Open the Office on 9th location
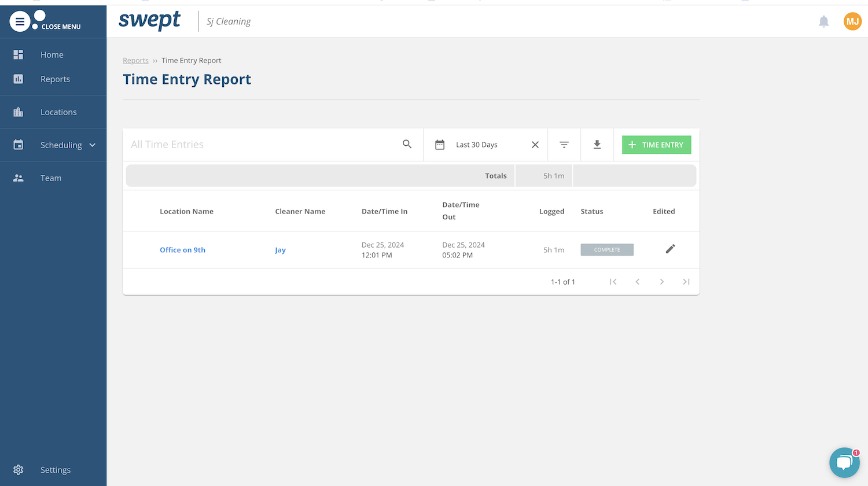The width and height of the screenshot is (868, 486). pos(182,249)
